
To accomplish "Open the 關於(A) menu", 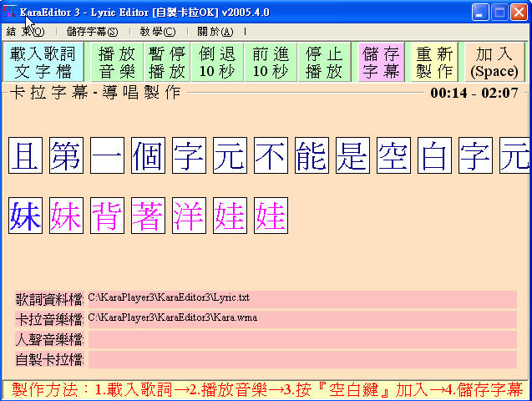I will (215, 32).
